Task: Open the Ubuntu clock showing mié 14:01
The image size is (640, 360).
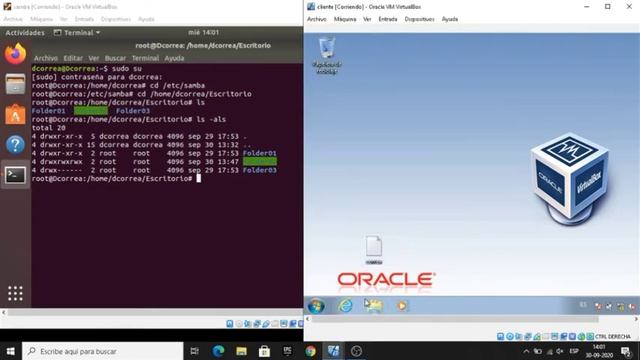Action: pyautogui.click(x=203, y=32)
